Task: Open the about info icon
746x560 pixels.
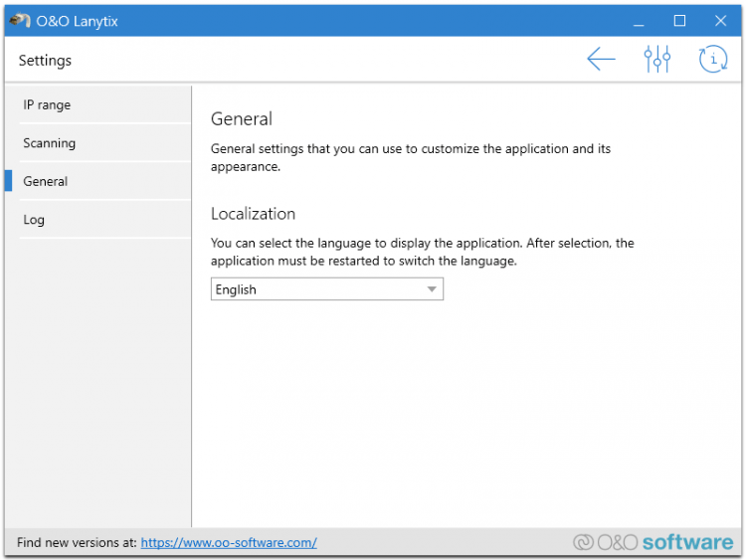Action: tap(713, 59)
